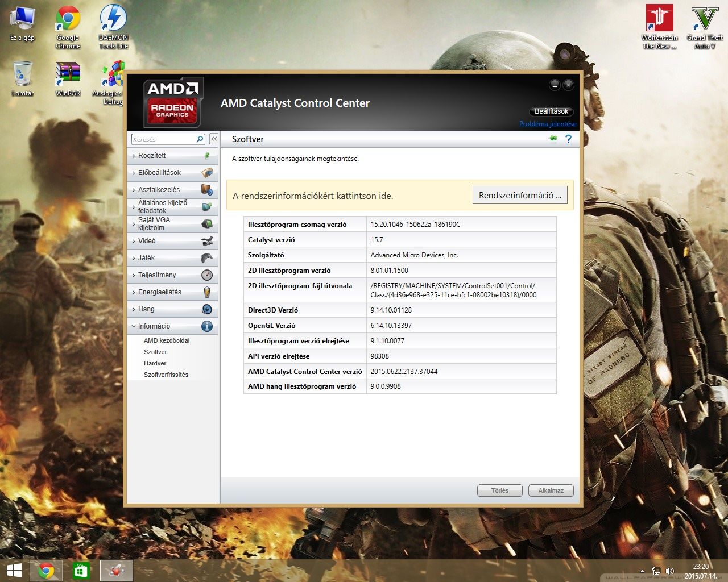This screenshot has height=582, width=728.
Task: Click driver package version 15.20.1046-150622a-186190C
Action: 416,225
